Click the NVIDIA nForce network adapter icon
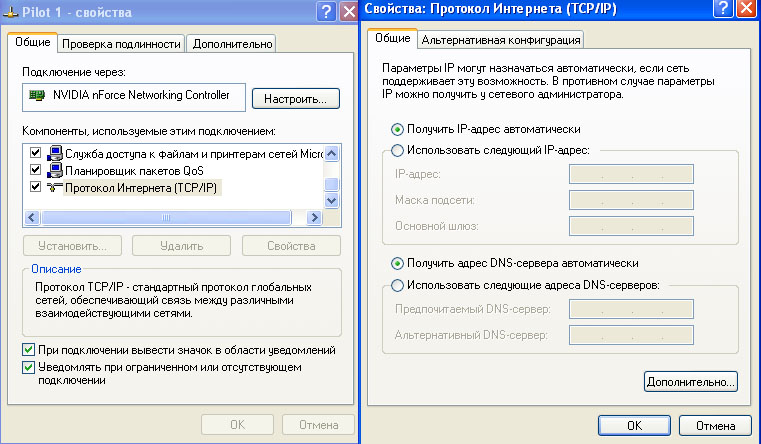761x444 pixels. tap(36, 96)
